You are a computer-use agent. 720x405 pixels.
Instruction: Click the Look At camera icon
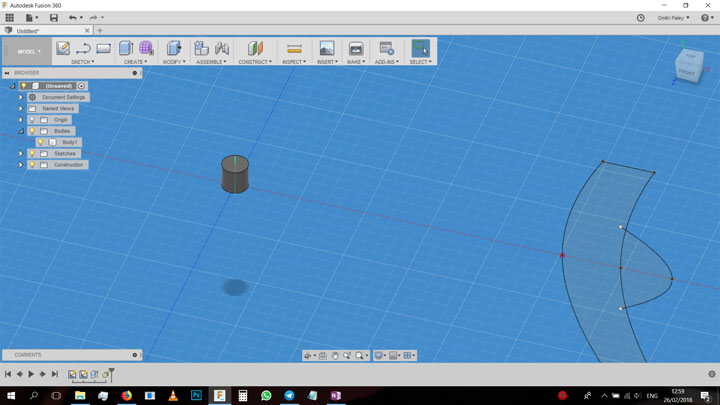click(323, 355)
